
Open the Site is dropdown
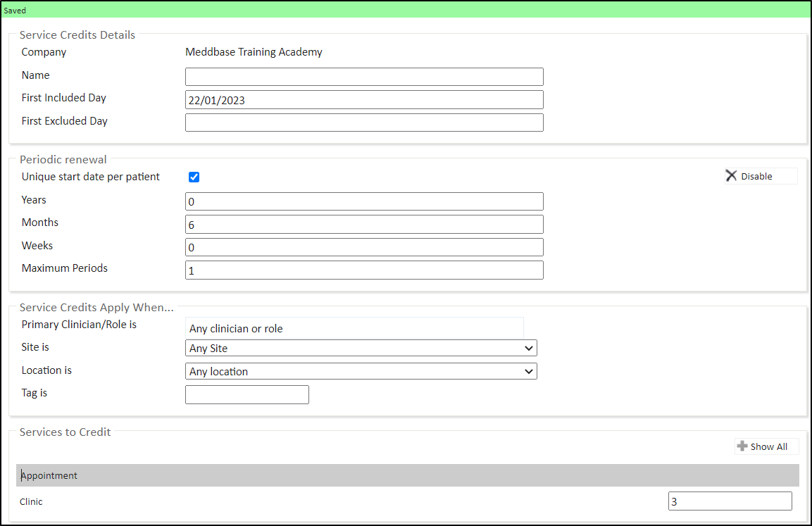click(361, 348)
